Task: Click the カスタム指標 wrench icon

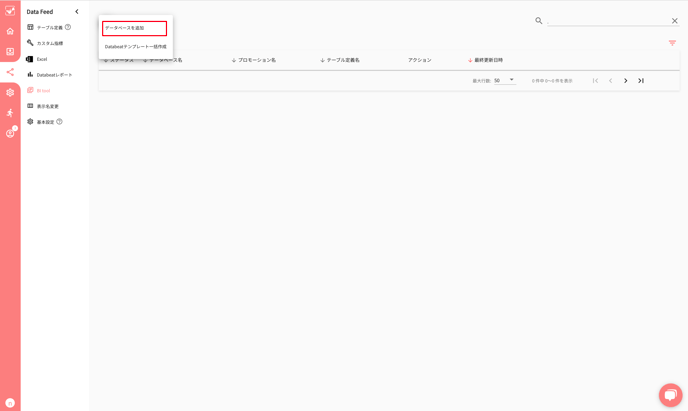Action: (x=30, y=43)
